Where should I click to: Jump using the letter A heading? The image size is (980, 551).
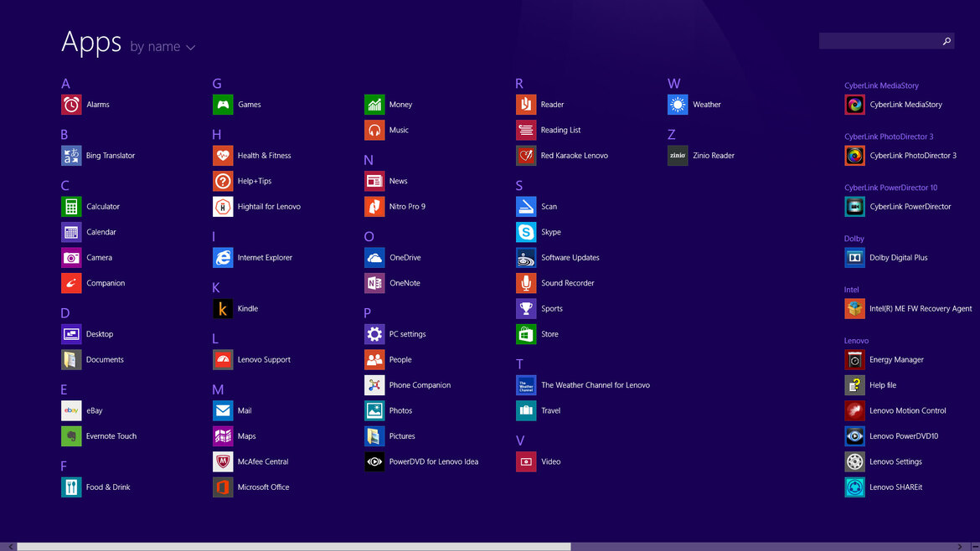tap(65, 84)
